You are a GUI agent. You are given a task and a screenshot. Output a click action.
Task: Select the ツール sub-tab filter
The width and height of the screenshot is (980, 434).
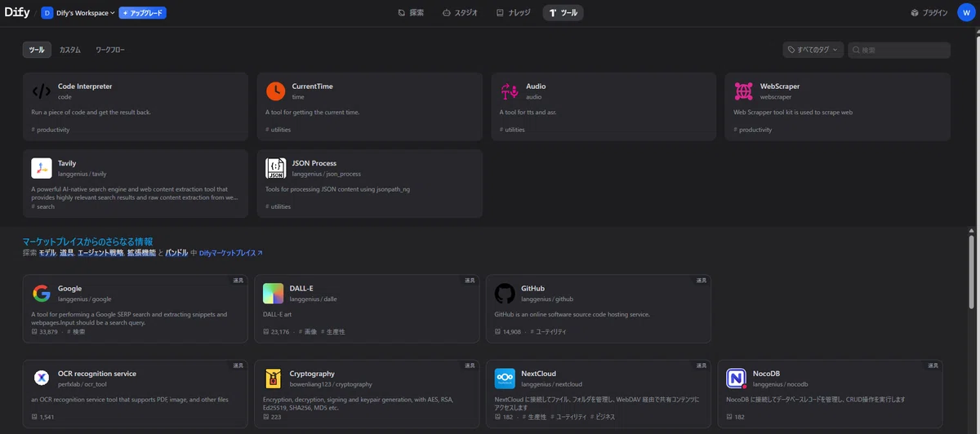(x=37, y=50)
